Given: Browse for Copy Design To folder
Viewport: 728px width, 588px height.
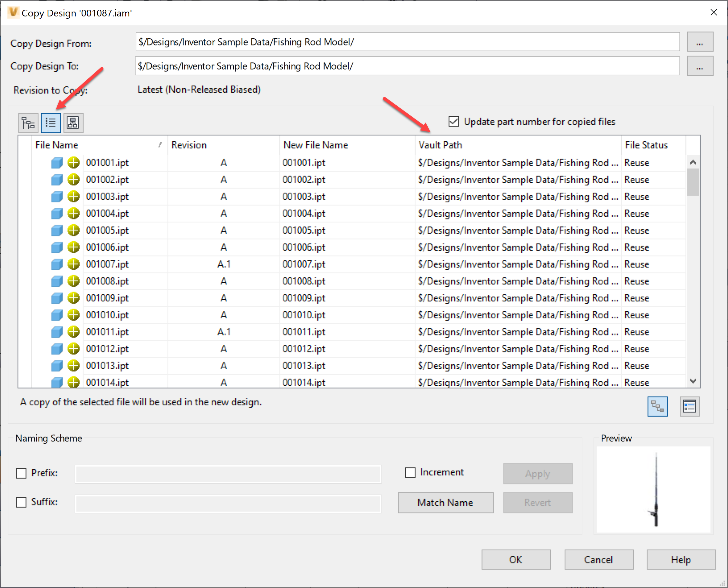Looking at the screenshot, I should pyautogui.click(x=700, y=66).
